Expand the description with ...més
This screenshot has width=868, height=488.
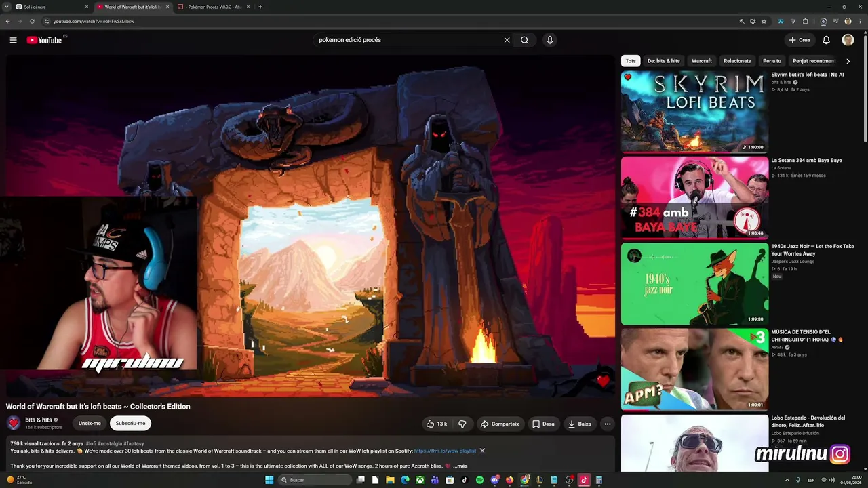click(x=460, y=466)
